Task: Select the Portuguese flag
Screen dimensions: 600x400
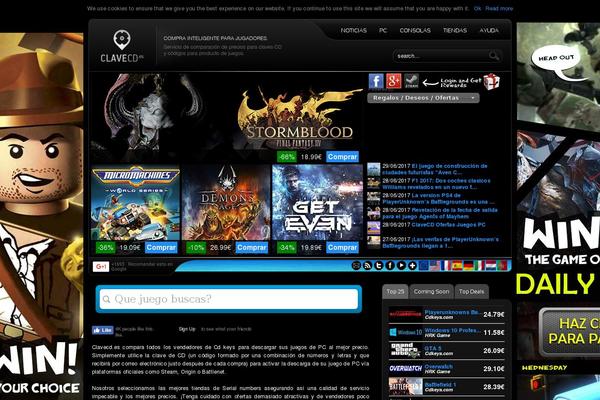Action: click(502, 265)
